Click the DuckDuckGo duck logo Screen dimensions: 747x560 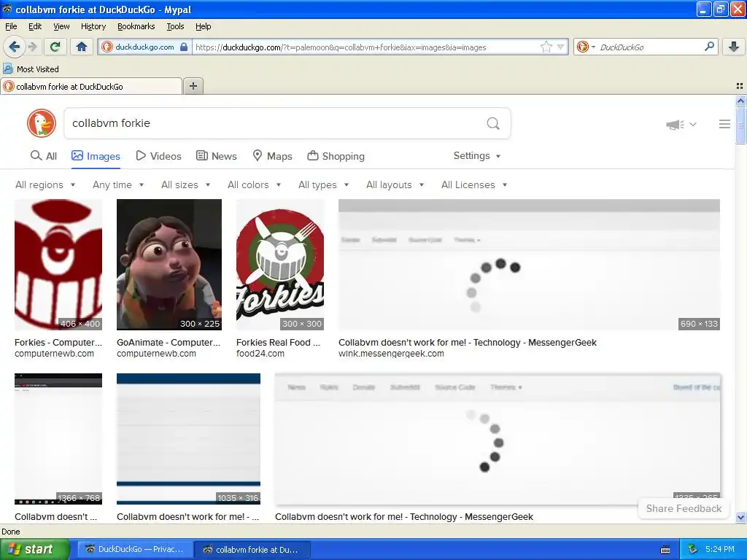pos(42,123)
